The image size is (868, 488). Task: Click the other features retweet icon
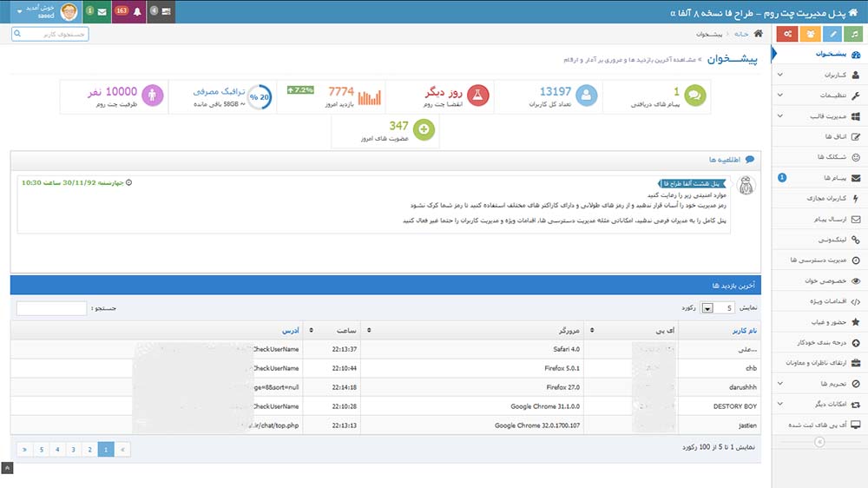click(856, 405)
